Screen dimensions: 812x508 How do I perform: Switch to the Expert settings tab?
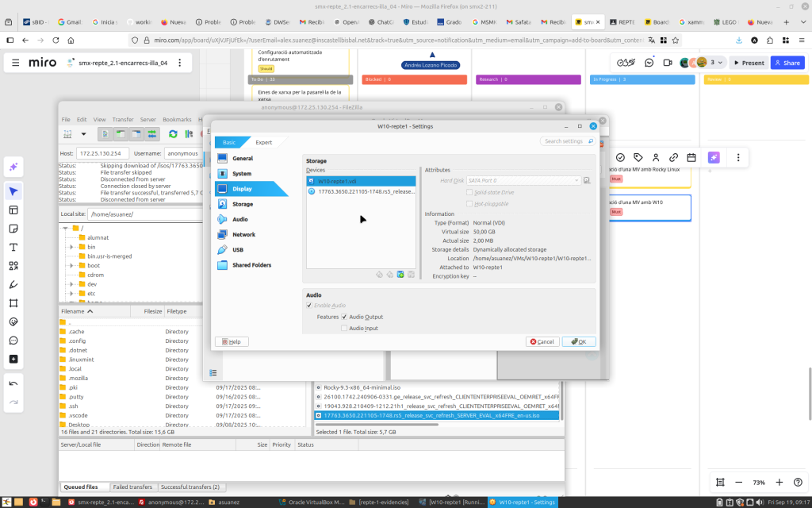click(263, 142)
